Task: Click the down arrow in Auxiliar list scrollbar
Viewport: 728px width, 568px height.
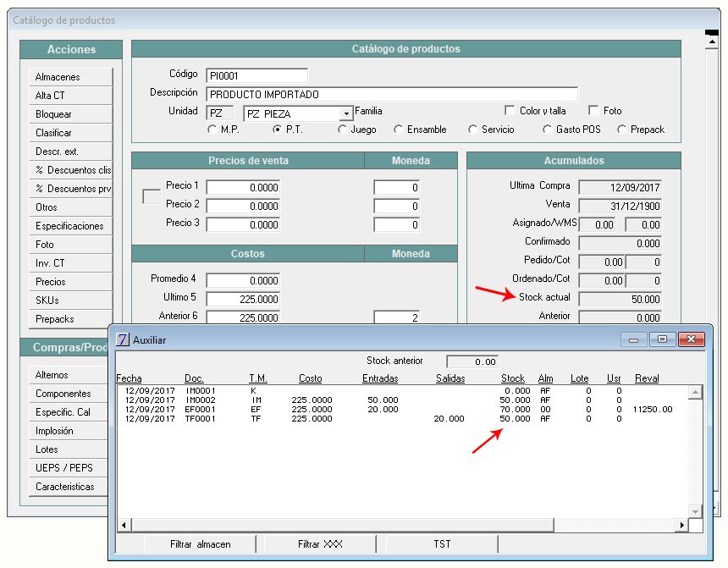Action: click(695, 512)
